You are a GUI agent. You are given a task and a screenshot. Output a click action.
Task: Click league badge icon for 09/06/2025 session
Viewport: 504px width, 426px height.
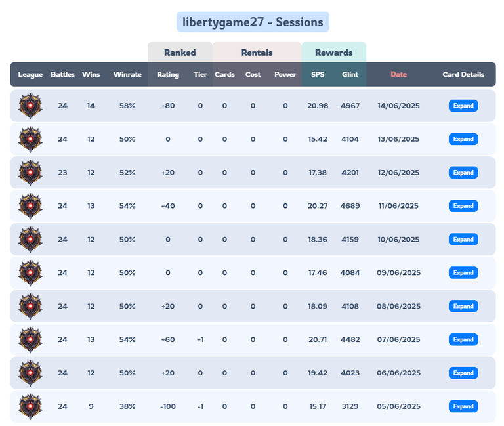pos(30,273)
